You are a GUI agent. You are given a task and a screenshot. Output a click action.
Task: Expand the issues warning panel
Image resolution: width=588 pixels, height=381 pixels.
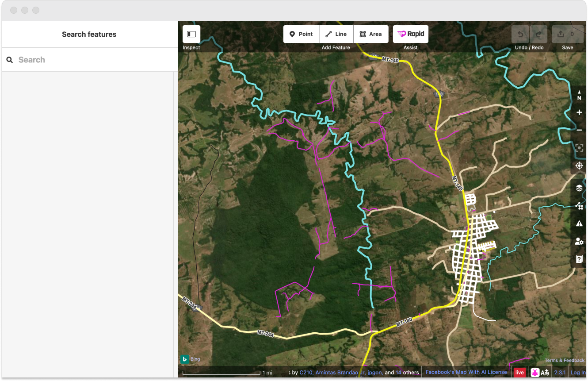(579, 223)
